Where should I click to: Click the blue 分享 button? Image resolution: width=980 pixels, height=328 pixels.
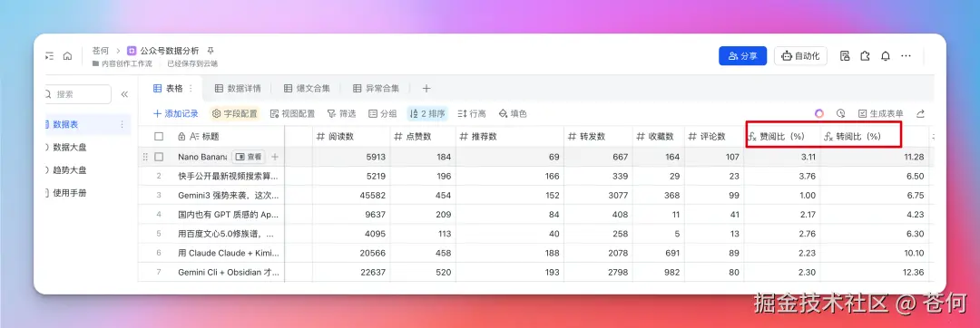point(742,55)
